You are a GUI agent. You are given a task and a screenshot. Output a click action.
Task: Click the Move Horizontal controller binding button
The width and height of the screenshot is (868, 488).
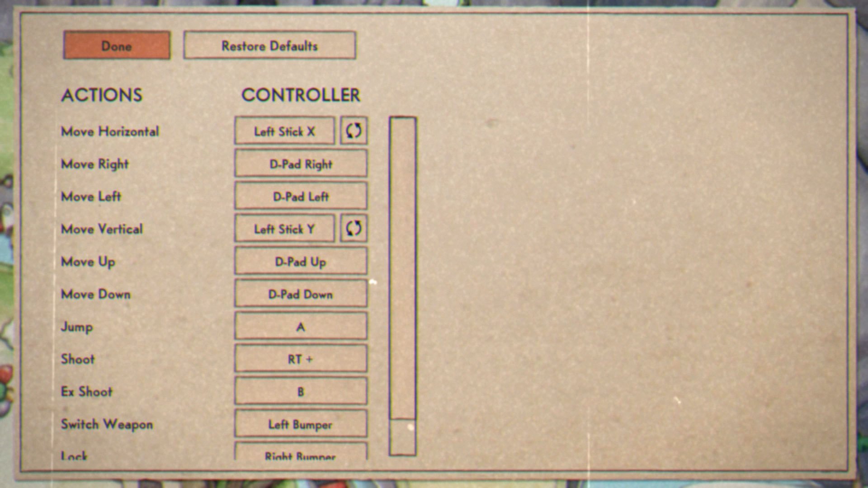[286, 131]
